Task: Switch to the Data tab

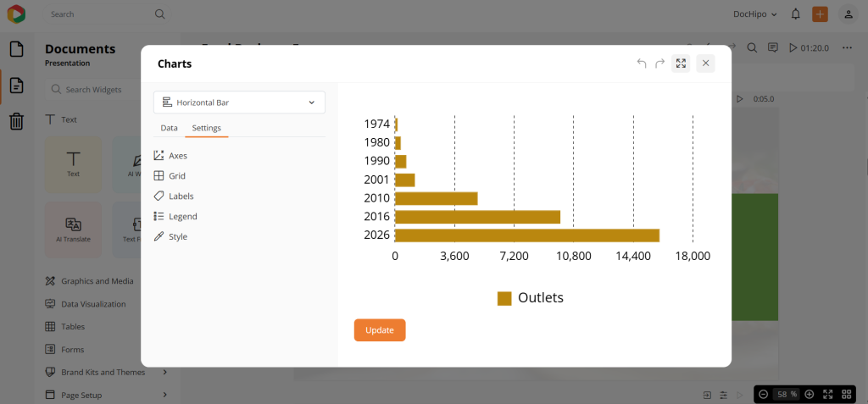Action: pos(169,128)
